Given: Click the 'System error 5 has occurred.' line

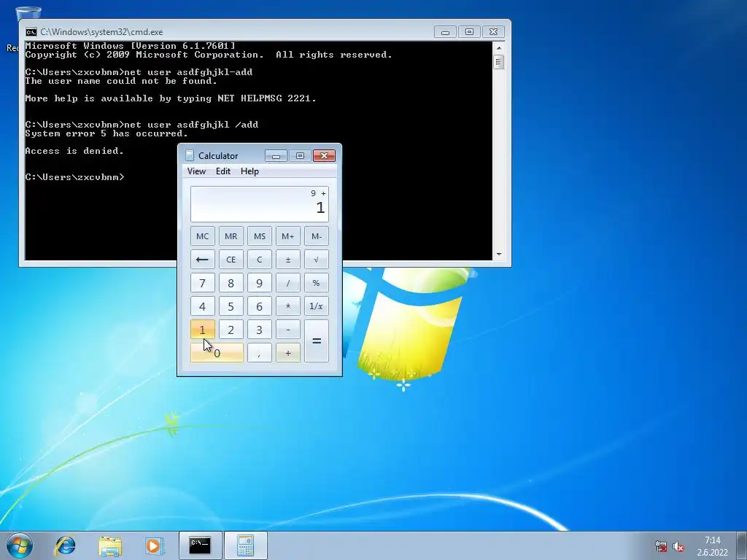Looking at the screenshot, I should 107,134.
